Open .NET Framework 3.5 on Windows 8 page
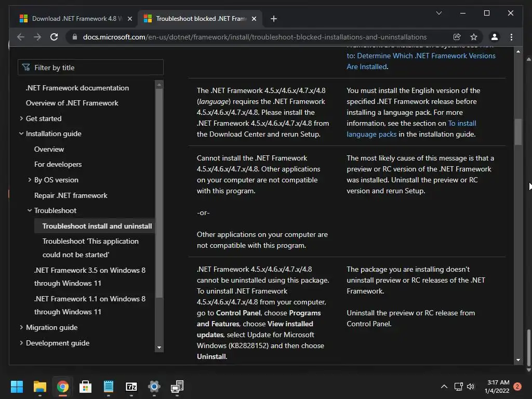The height and width of the screenshot is (399, 532). tap(89, 277)
